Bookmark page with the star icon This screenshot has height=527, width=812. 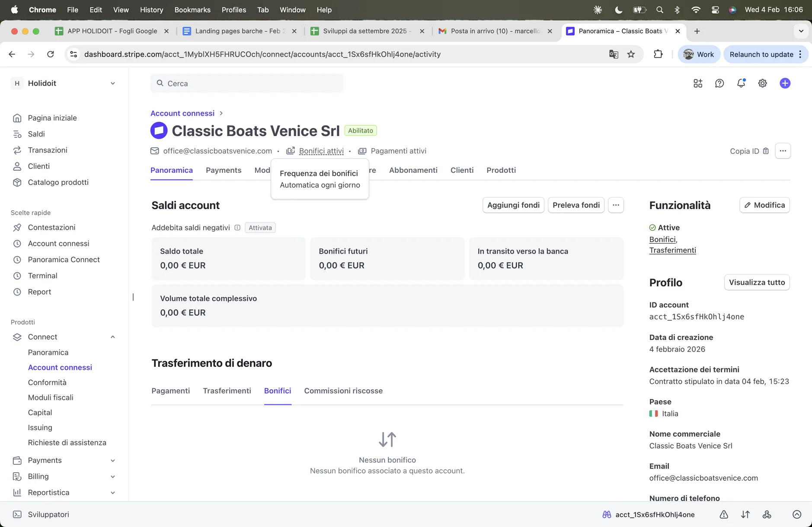pyautogui.click(x=631, y=54)
